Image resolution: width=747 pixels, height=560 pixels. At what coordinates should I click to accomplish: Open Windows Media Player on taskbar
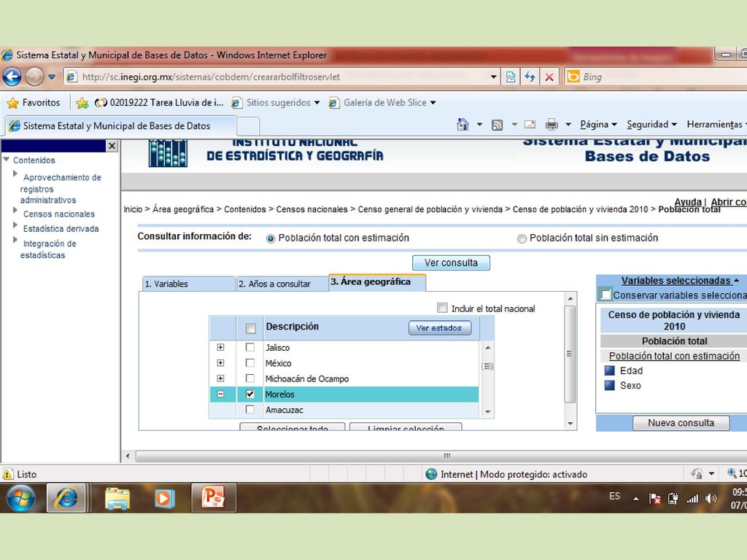(x=164, y=498)
